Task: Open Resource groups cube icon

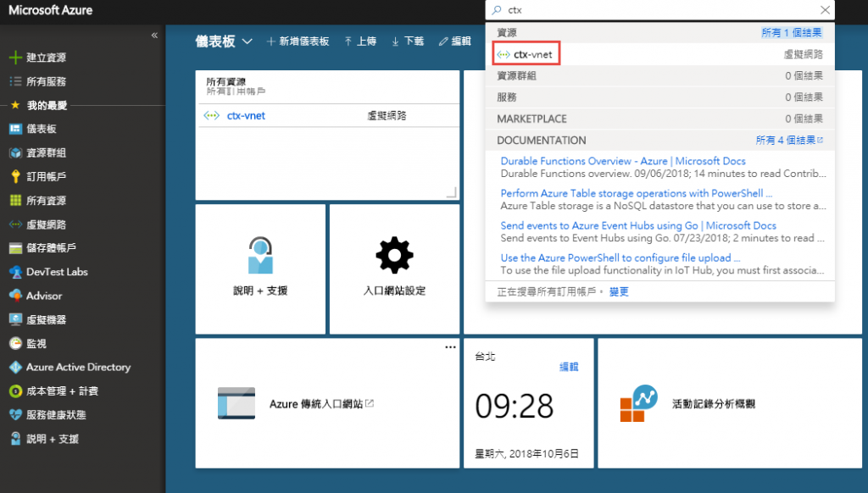Action: tap(15, 152)
